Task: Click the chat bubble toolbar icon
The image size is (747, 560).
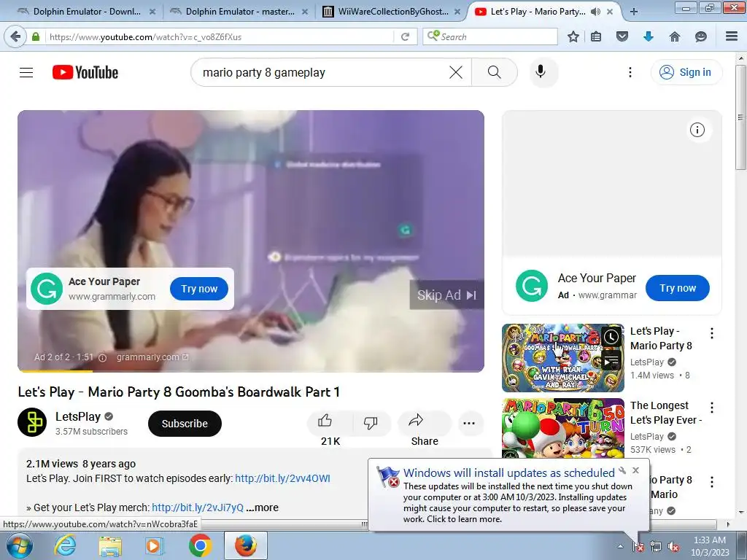Action: pyautogui.click(x=701, y=36)
